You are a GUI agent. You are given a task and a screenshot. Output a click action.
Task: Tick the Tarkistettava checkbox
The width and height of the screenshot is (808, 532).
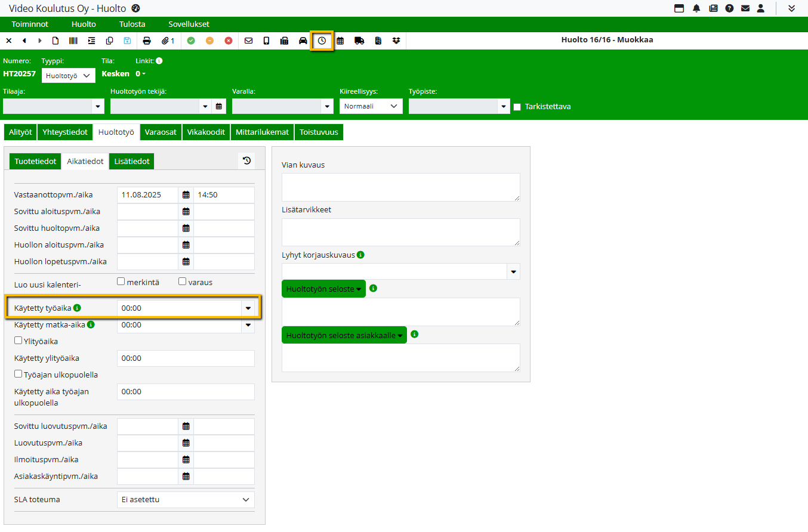click(517, 107)
